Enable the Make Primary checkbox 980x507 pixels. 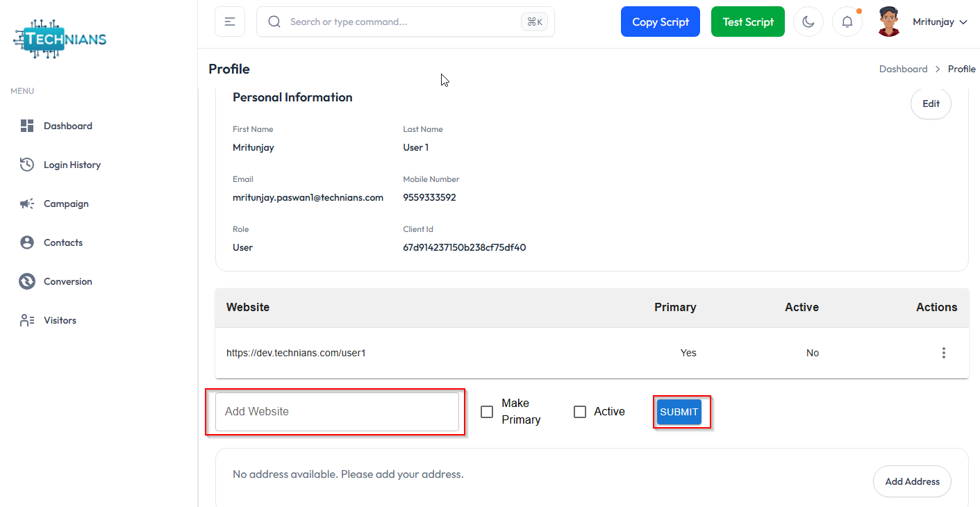click(x=487, y=412)
